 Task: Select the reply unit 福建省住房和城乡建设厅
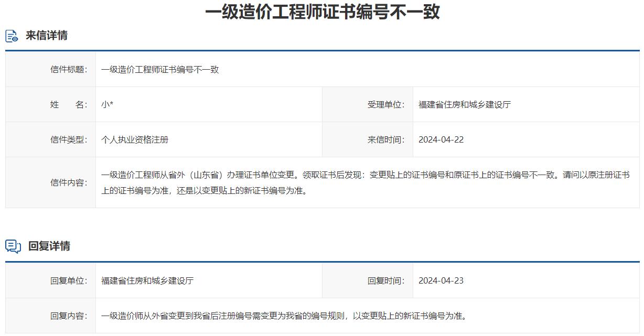[x=147, y=280]
